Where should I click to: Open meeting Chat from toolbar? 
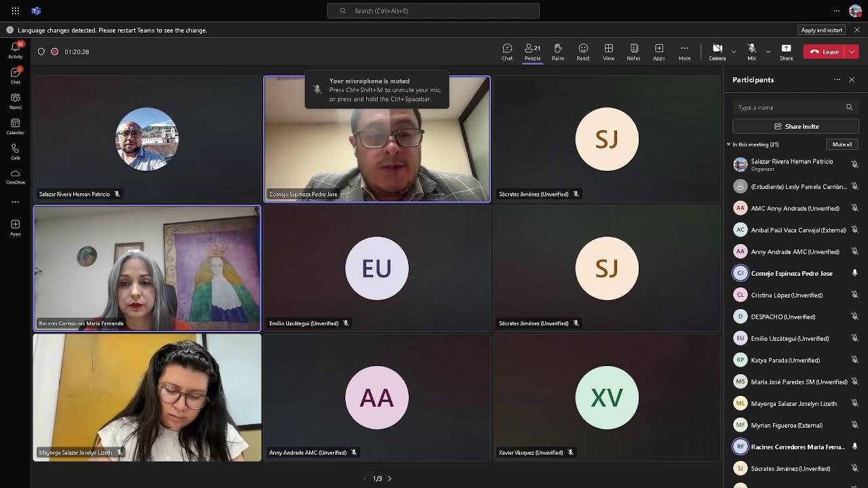[507, 52]
